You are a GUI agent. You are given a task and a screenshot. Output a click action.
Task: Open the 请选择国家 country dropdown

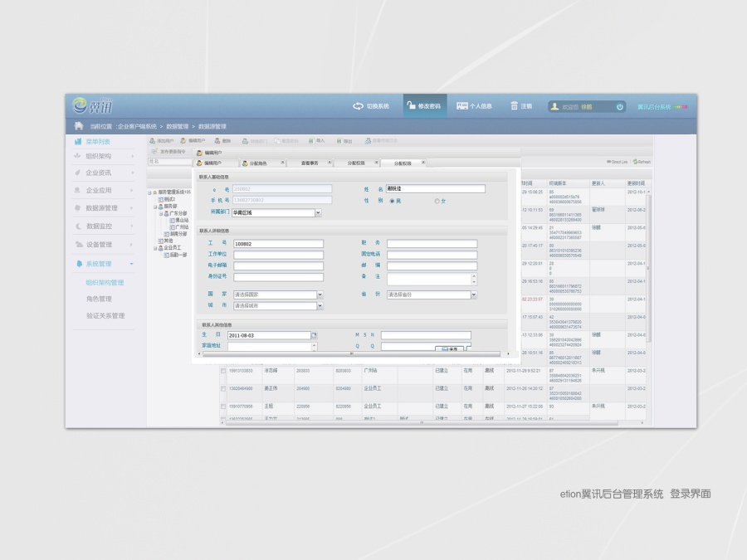pyautogui.click(x=320, y=295)
